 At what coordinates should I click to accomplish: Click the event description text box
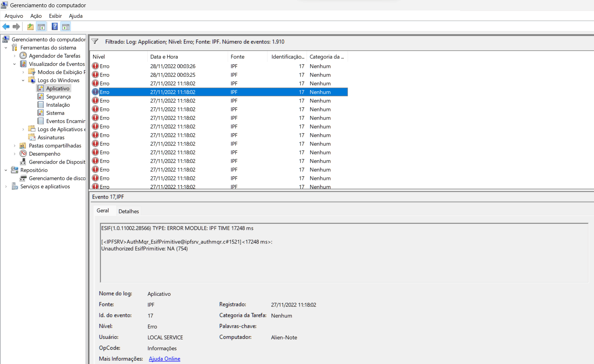coord(344,253)
